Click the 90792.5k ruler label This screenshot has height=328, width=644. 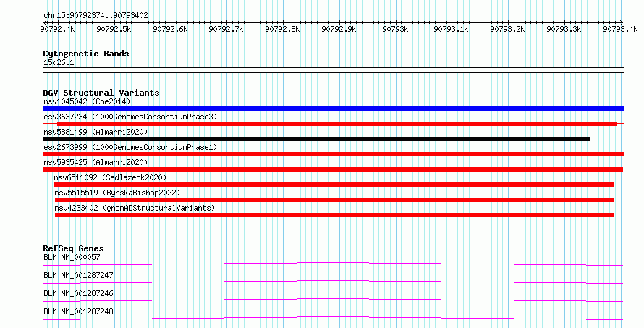coord(114,29)
